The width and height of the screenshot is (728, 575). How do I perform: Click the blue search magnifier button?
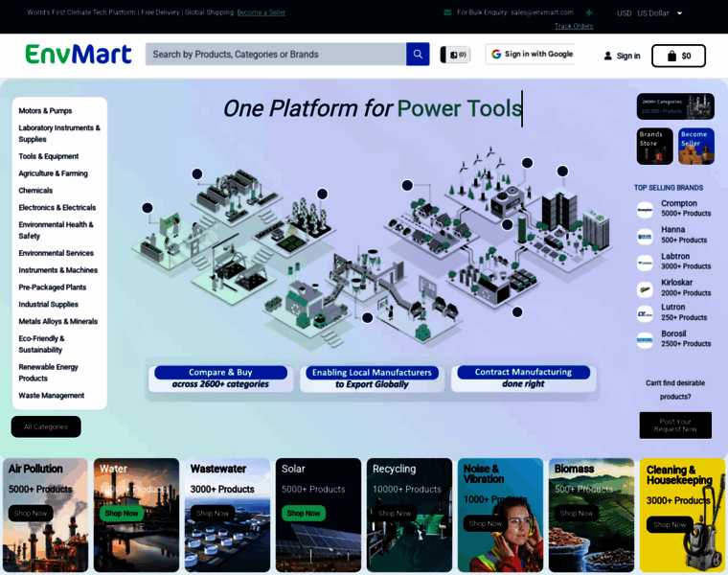pos(418,55)
